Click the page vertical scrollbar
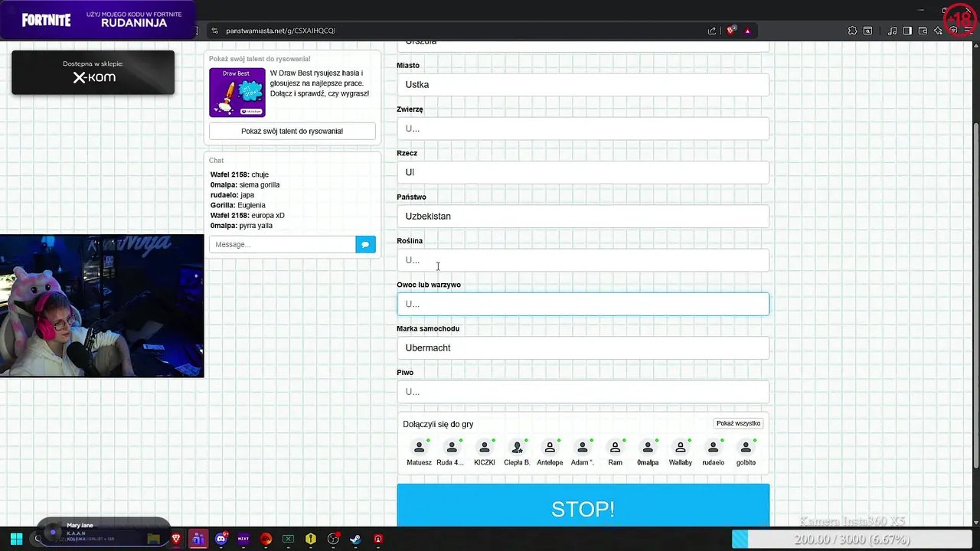The height and width of the screenshot is (551, 980). tap(975, 295)
